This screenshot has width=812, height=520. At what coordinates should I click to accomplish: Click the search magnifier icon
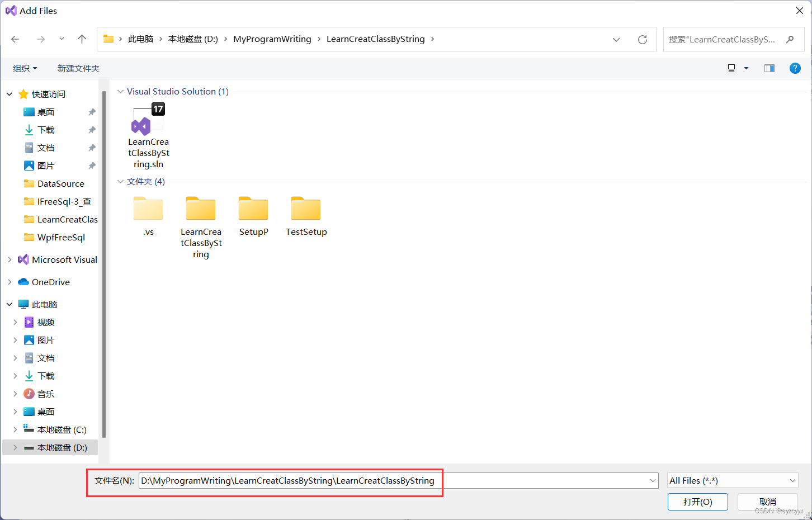pyautogui.click(x=790, y=39)
